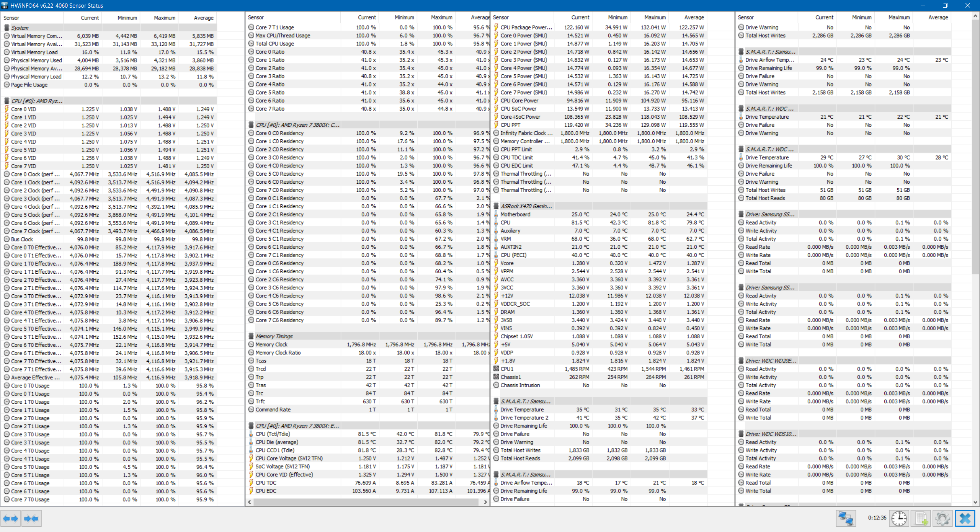Screen dimensions: 980x532
Task: Start logging via the green plus log-file icon
Action: click(x=921, y=519)
